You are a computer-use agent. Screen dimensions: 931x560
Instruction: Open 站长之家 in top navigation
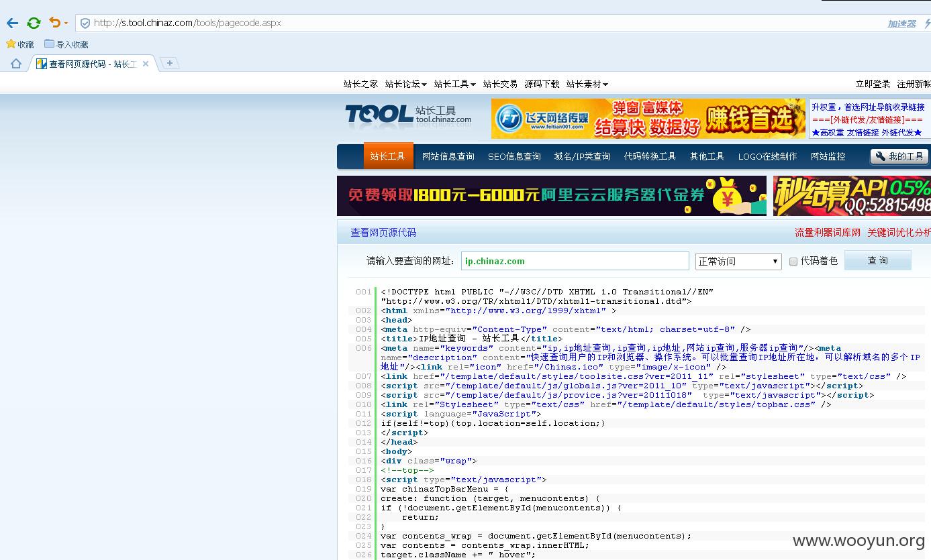point(360,84)
